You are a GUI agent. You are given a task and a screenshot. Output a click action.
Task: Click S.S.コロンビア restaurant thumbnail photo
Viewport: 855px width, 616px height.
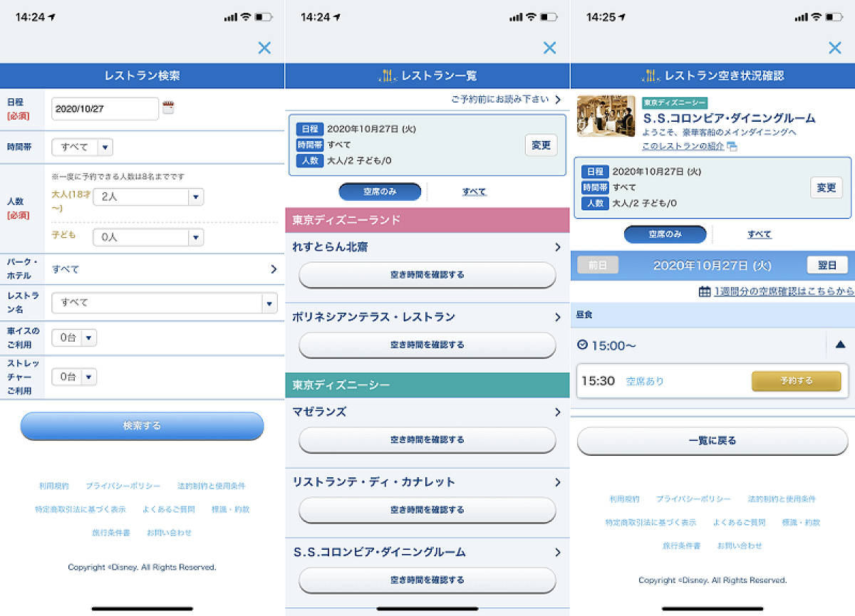[606, 116]
